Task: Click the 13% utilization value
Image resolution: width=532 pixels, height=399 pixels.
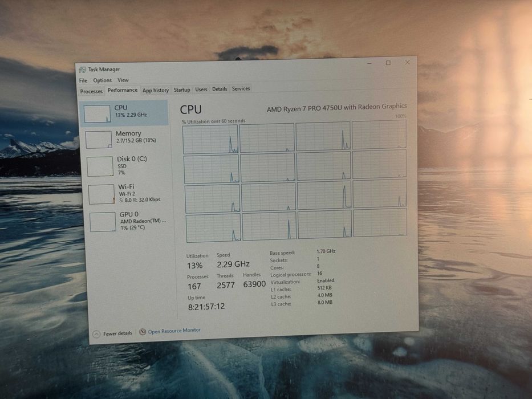Action: [x=194, y=266]
